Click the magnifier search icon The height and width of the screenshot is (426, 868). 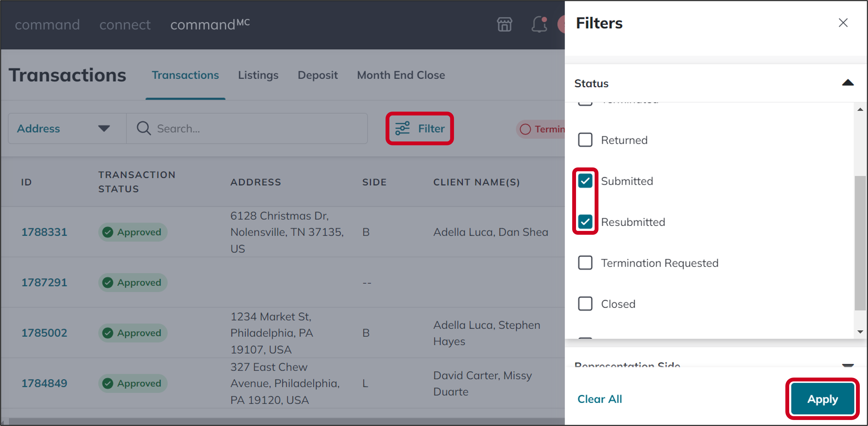tap(144, 128)
